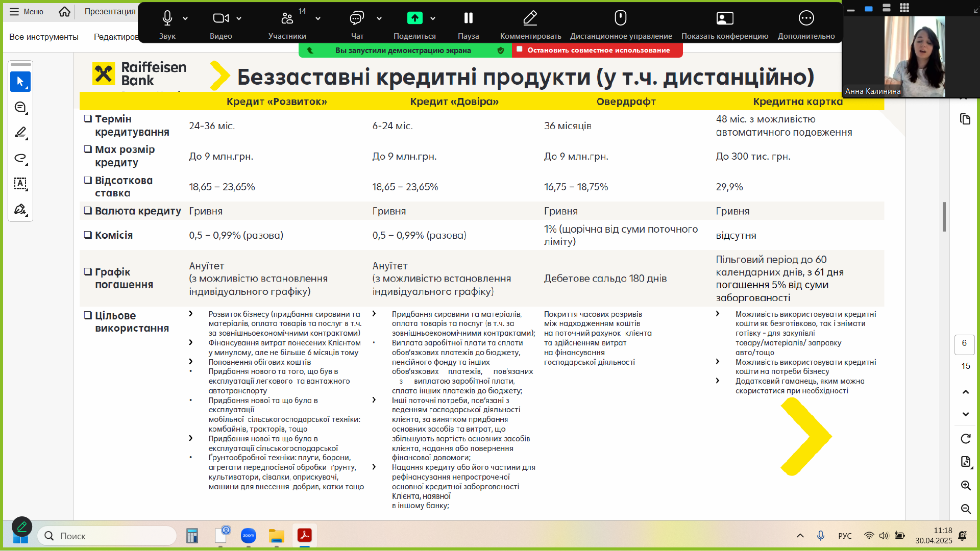Rotate page with the rotate icon
Screen dimensions: 980x551
coord(965,439)
